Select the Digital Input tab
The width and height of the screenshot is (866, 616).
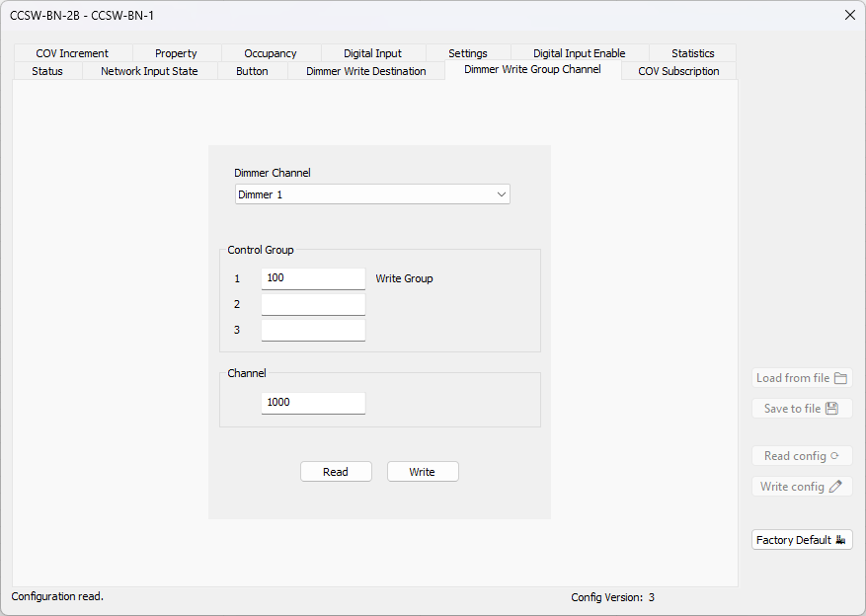coord(373,53)
